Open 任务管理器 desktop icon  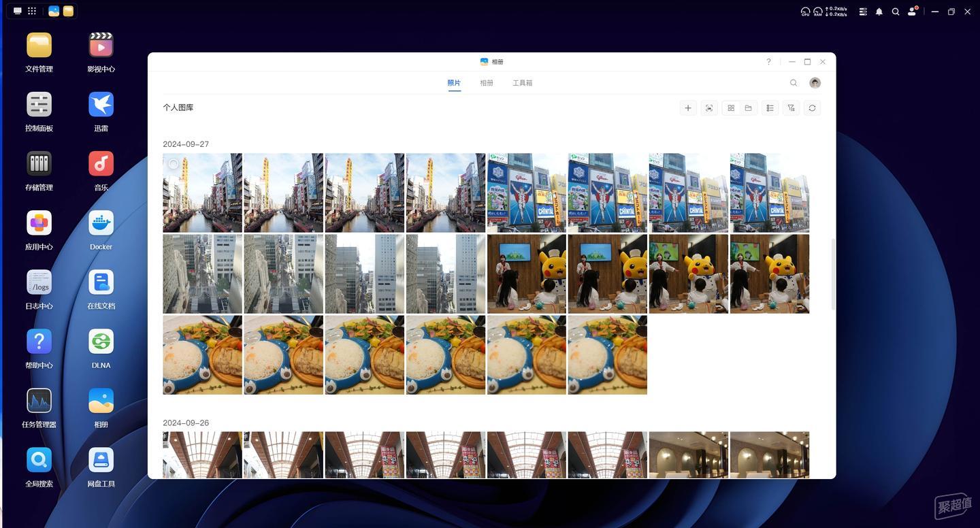click(x=39, y=401)
